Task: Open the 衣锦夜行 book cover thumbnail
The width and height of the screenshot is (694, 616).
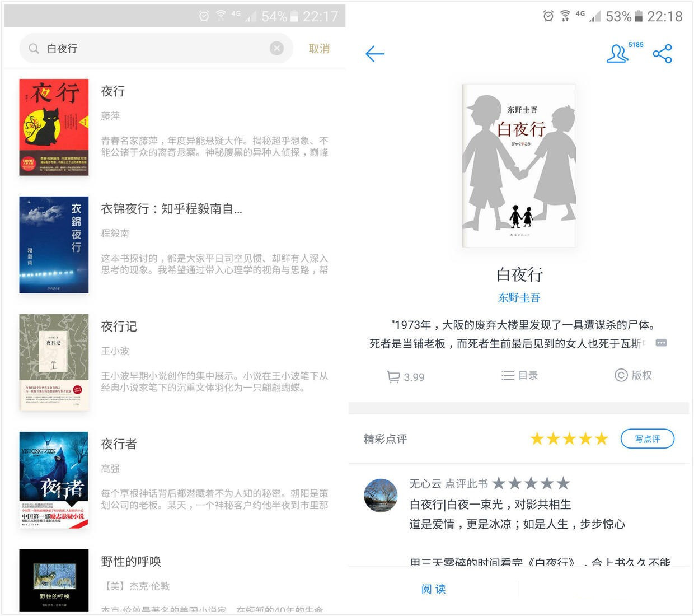Action: (x=54, y=245)
